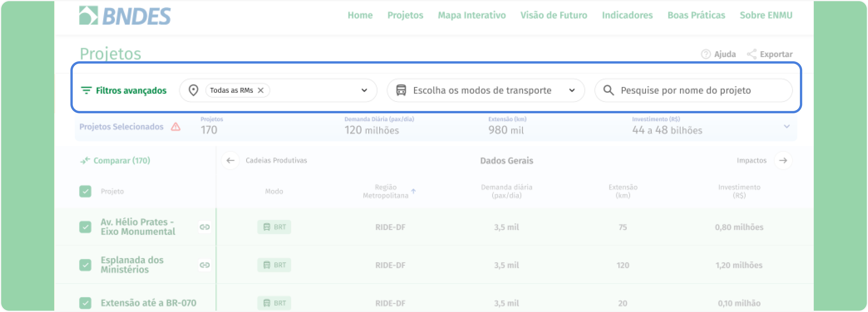Click the Impactos label
The width and height of the screenshot is (868, 312).
751,160
